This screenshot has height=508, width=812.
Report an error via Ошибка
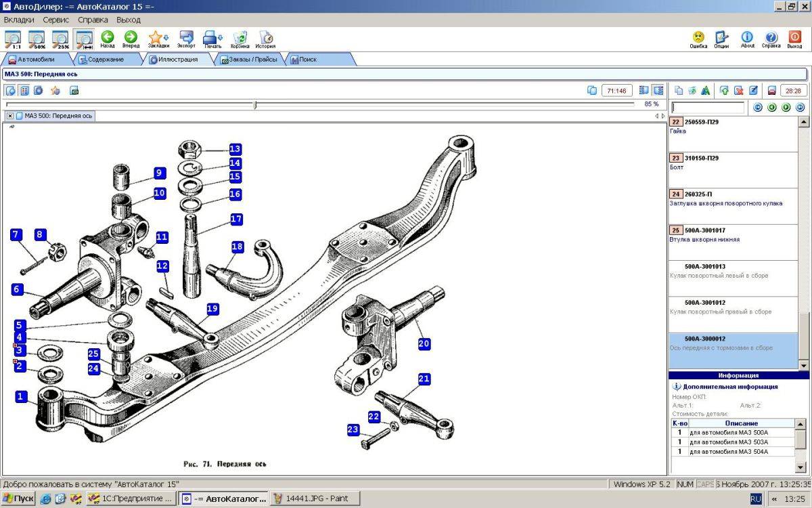[698, 39]
